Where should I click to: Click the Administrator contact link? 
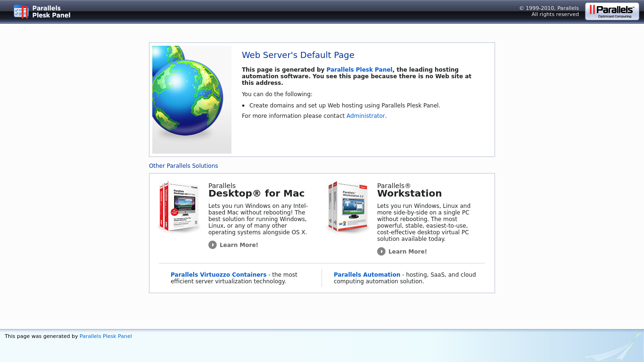pyautogui.click(x=366, y=115)
